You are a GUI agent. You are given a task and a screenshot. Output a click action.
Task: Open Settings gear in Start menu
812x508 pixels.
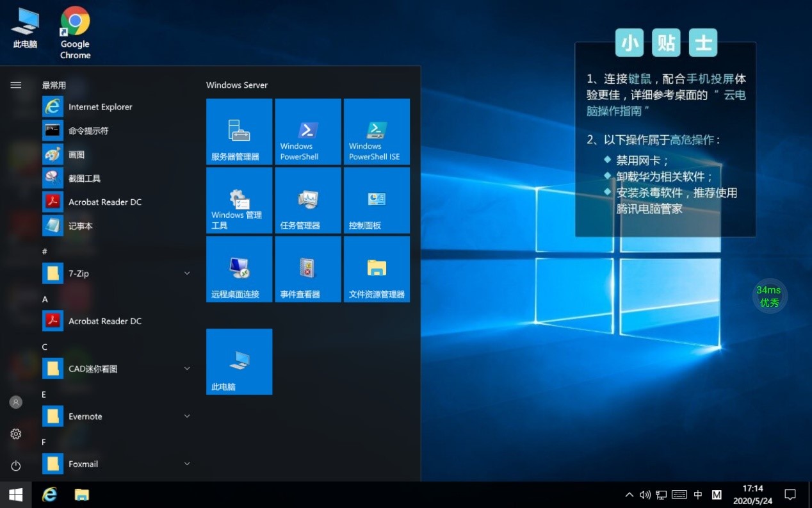coord(16,434)
